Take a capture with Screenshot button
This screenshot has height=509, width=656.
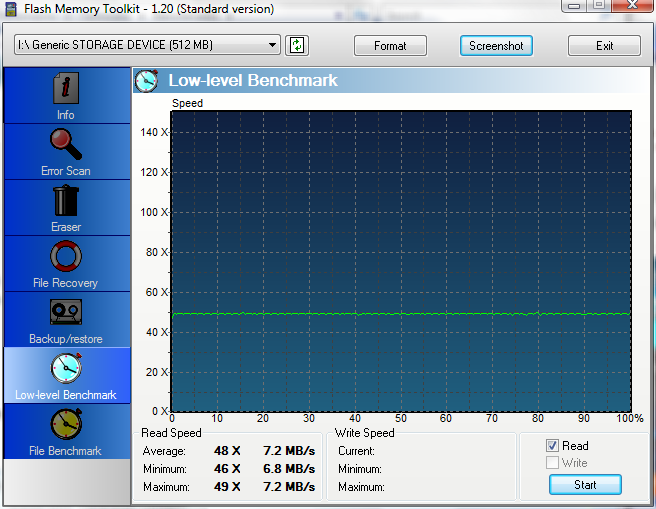click(497, 46)
